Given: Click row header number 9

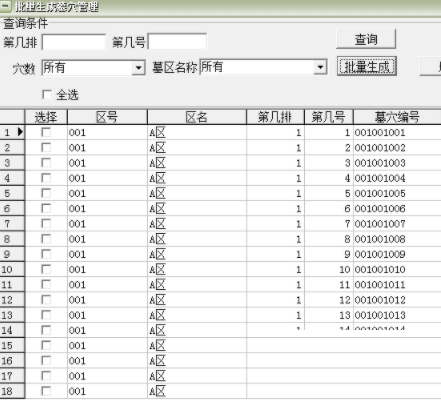Looking at the screenshot, I should click(12, 254).
